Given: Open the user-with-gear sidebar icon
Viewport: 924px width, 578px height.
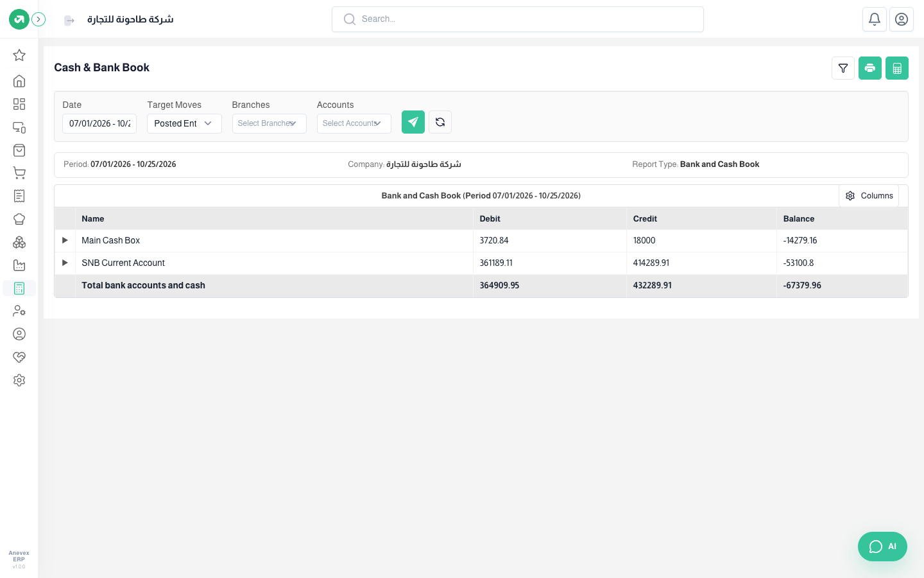Looking at the screenshot, I should pos(19,311).
